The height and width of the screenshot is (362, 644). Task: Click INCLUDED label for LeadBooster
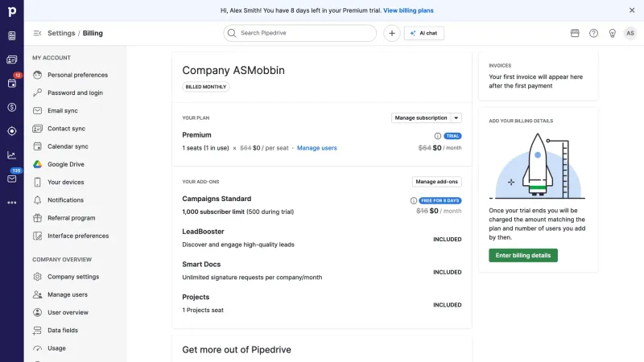448,239
